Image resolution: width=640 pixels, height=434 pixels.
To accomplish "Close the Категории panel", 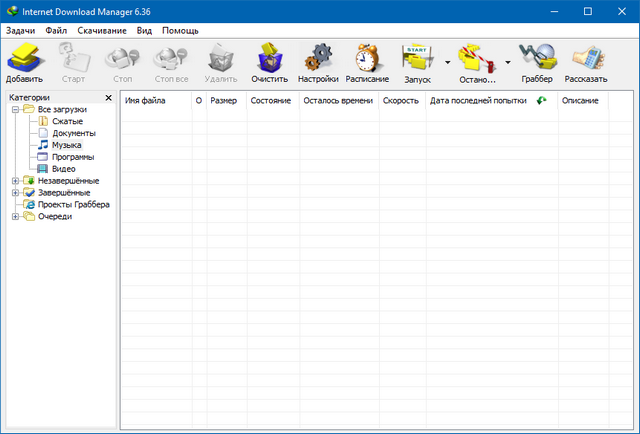I will [x=108, y=98].
